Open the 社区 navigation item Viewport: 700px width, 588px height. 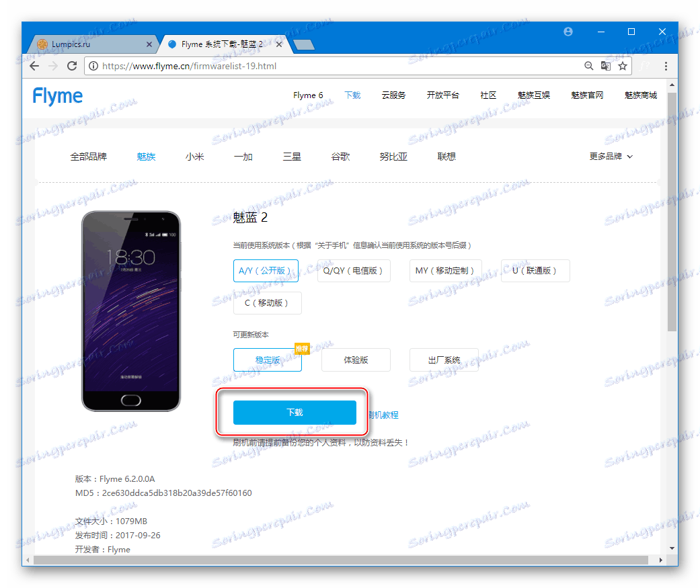tap(488, 95)
